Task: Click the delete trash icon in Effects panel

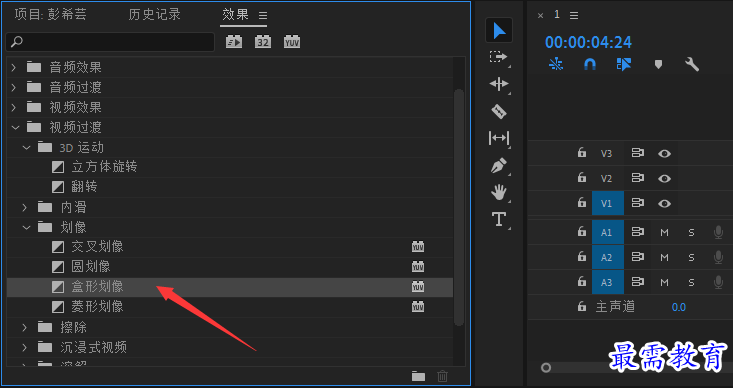Action: tap(442, 376)
